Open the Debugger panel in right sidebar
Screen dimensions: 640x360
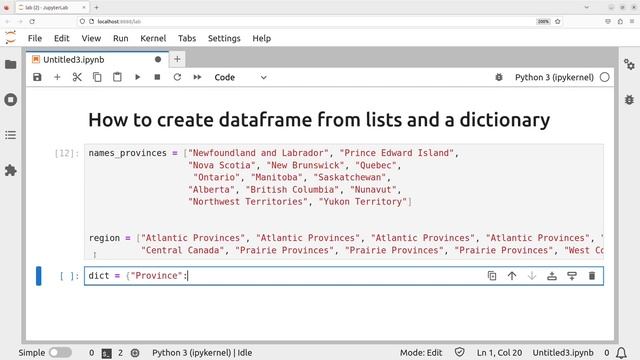629,100
